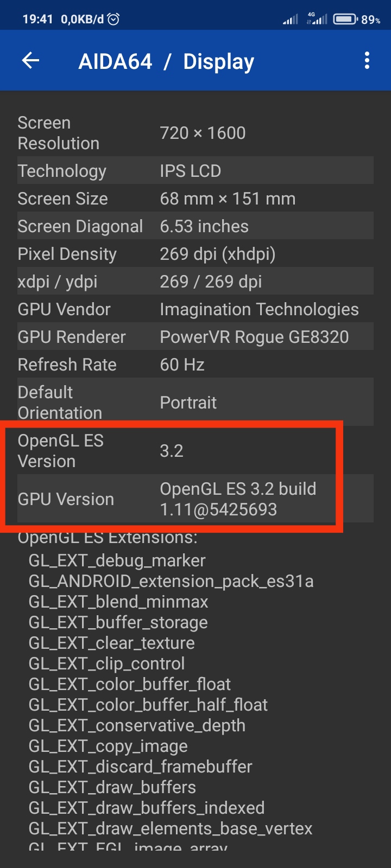This screenshot has width=391, height=868.
Task: Tap the PowerVR Rogue GE8320 renderer value
Action: pyautogui.click(x=254, y=337)
